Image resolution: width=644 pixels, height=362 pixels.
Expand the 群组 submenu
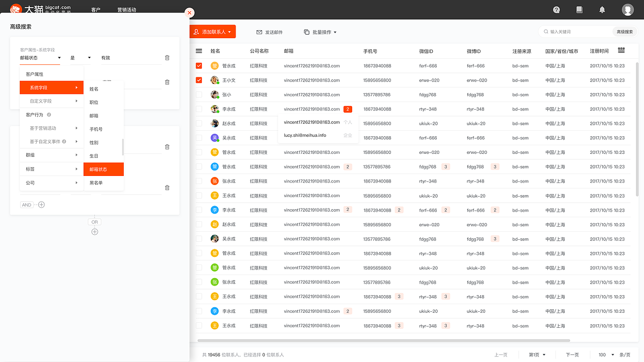click(x=51, y=155)
